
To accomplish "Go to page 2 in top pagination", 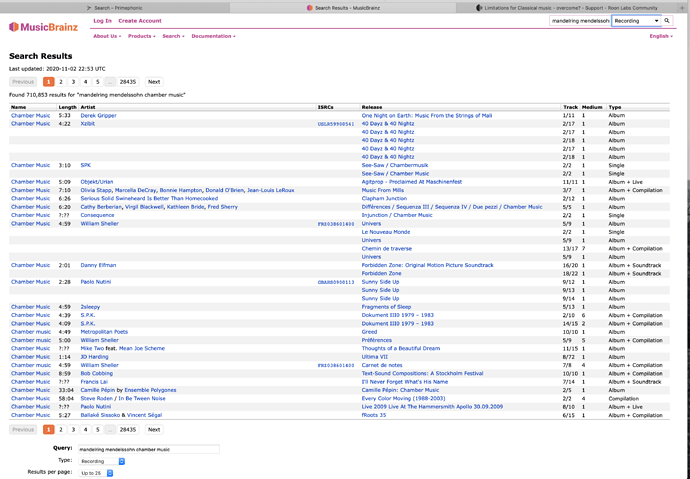I will [x=61, y=82].
